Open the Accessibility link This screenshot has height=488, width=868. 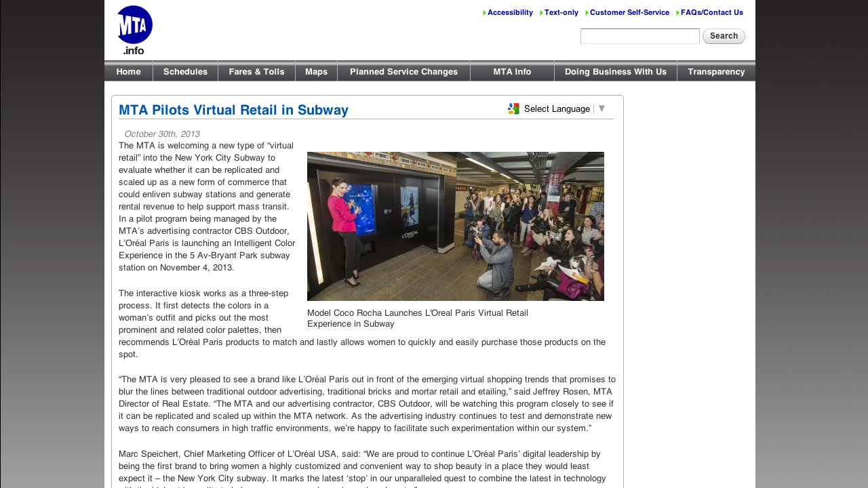(x=510, y=13)
